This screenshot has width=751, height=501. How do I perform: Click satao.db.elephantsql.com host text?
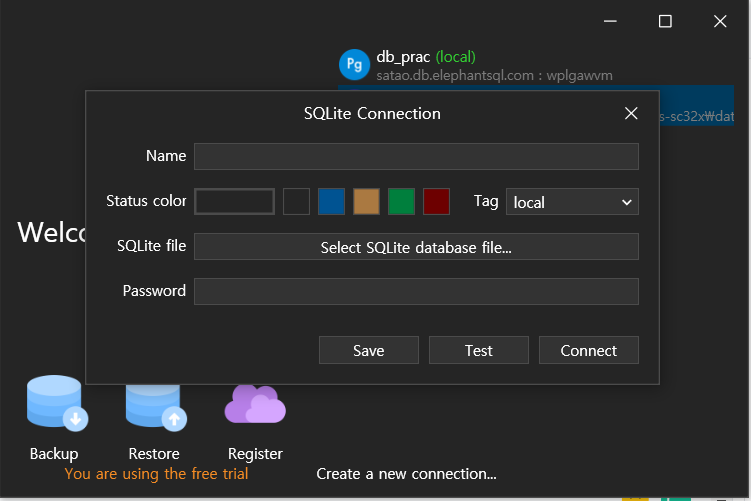click(454, 76)
